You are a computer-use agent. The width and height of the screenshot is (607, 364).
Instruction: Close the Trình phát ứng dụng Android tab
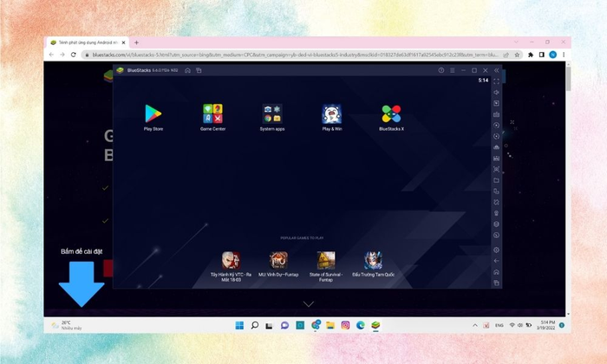[x=123, y=42]
